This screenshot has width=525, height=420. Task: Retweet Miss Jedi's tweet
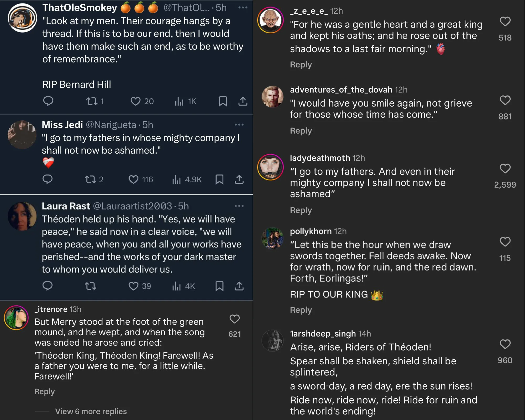[91, 180]
